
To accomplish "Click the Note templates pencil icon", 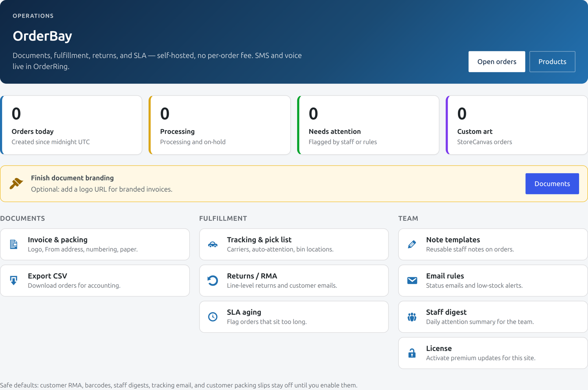I will tap(412, 244).
